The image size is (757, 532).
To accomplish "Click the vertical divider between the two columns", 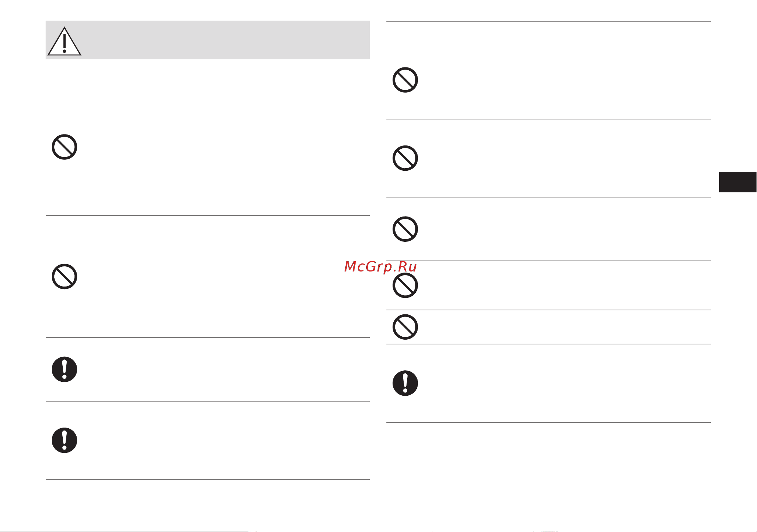I will click(378, 257).
